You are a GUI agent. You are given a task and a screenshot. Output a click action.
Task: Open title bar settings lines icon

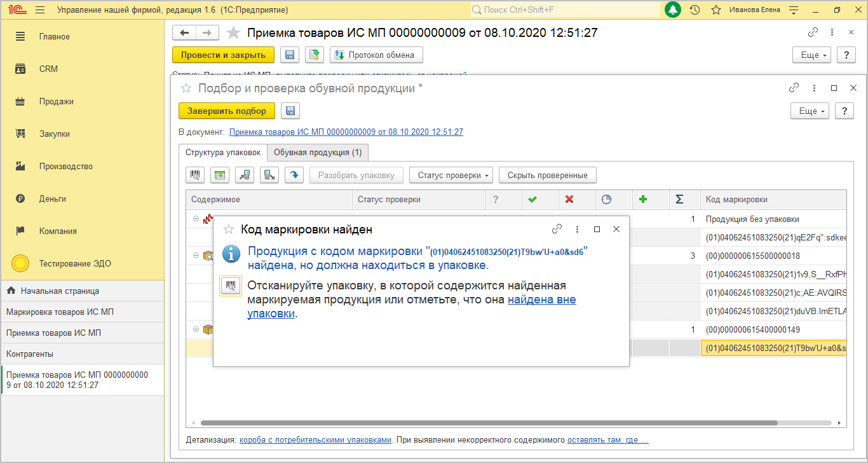[x=793, y=10]
